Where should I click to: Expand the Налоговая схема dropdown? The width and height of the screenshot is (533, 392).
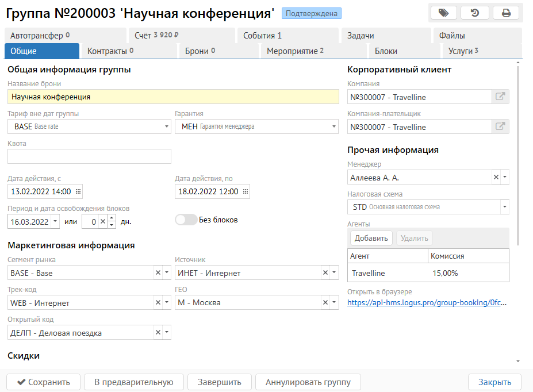point(504,207)
